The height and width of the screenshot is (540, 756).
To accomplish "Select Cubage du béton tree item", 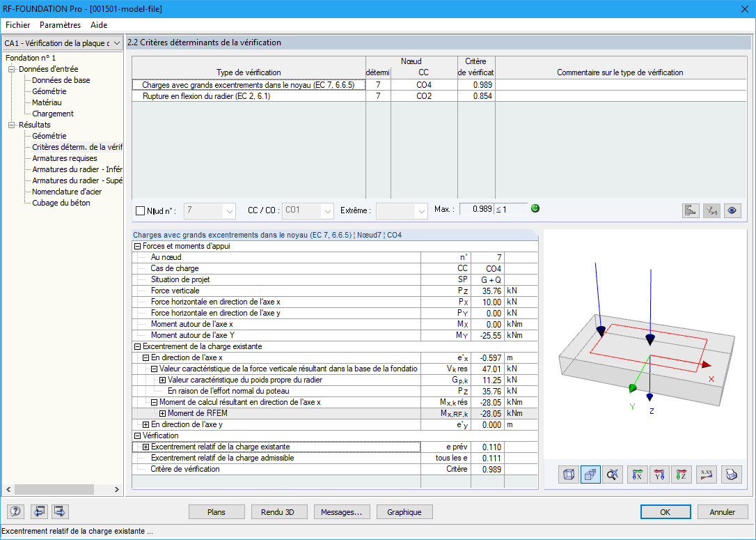I will point(61,203).
